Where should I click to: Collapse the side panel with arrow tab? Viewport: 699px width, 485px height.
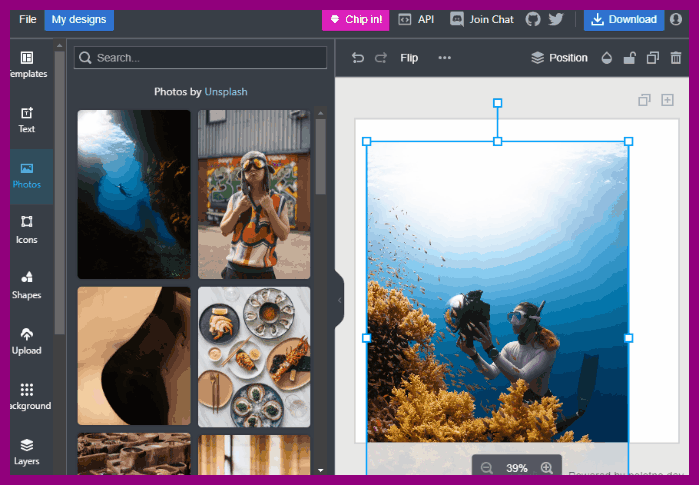point(339,300)
